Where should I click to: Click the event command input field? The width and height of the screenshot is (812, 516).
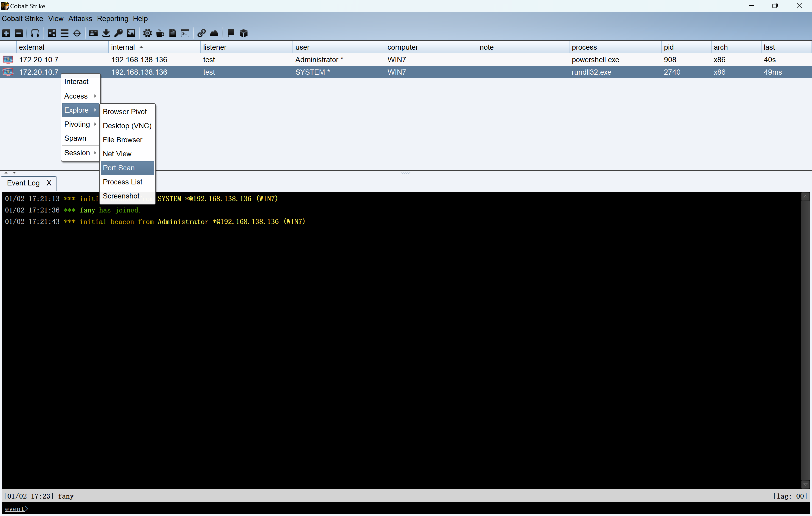click(x=405, y=509)
